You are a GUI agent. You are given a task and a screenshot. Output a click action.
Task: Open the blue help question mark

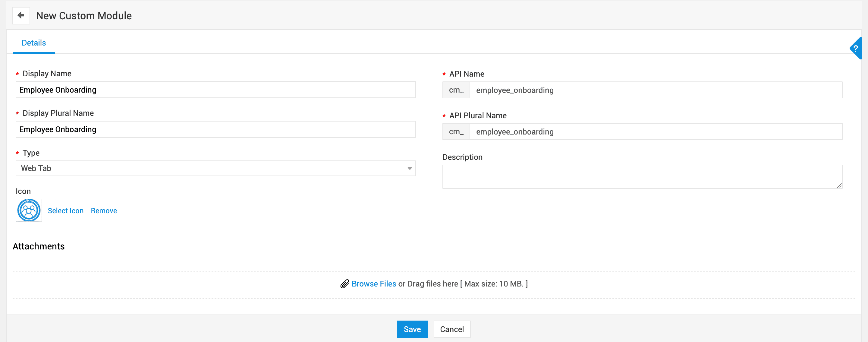pos(856,49)
